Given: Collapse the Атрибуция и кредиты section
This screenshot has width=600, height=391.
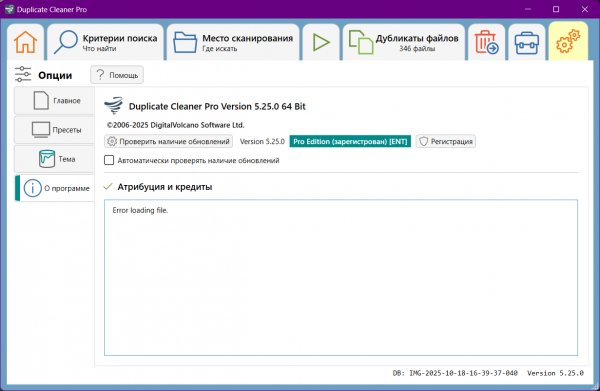Looking at the screenshot, I should tap(108, 187).
